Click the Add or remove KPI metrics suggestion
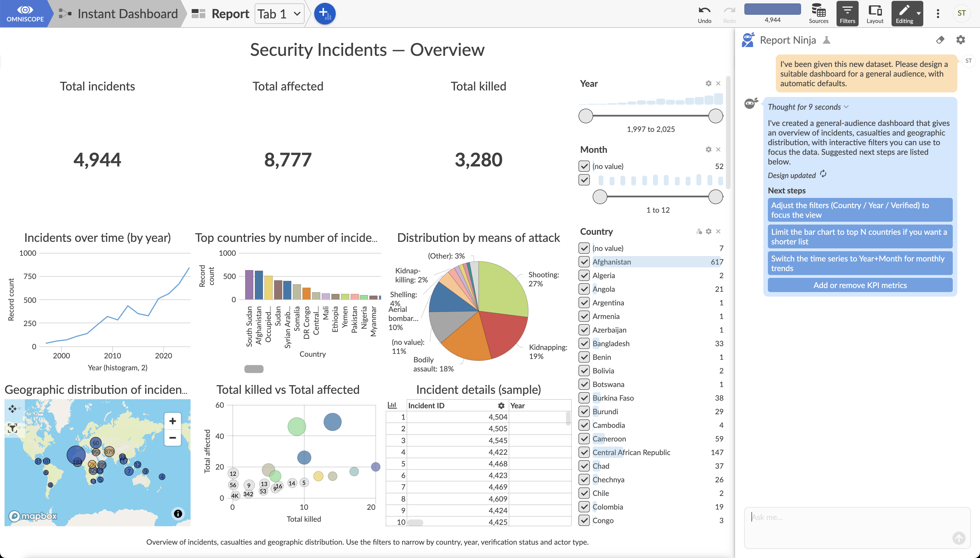 pyautogui.click(x=860, y=285)
